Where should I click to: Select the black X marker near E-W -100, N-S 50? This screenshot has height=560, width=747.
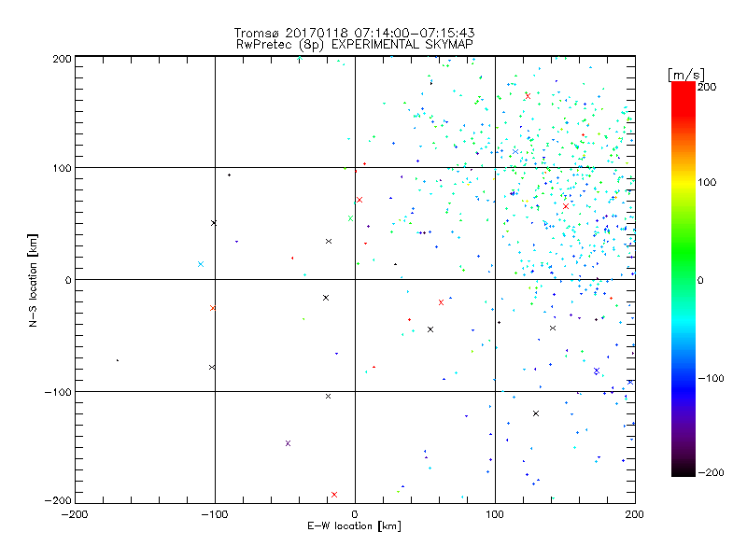click(x=214, y=223)
